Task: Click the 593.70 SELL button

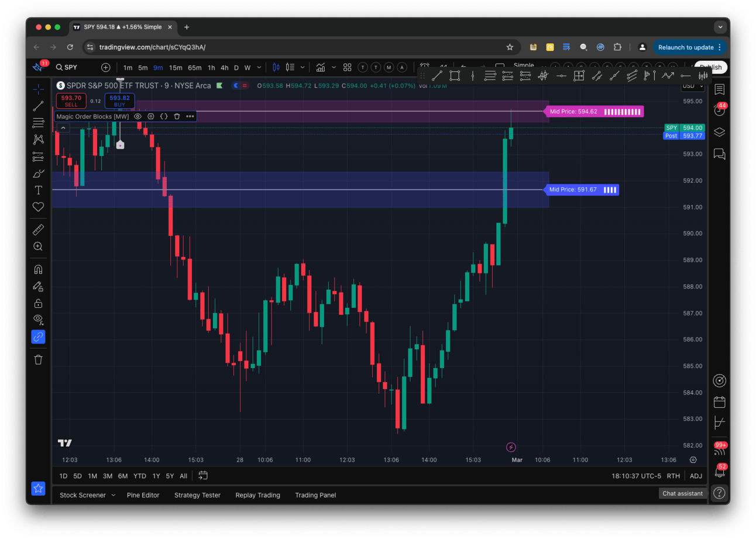Action: point(71,101)
